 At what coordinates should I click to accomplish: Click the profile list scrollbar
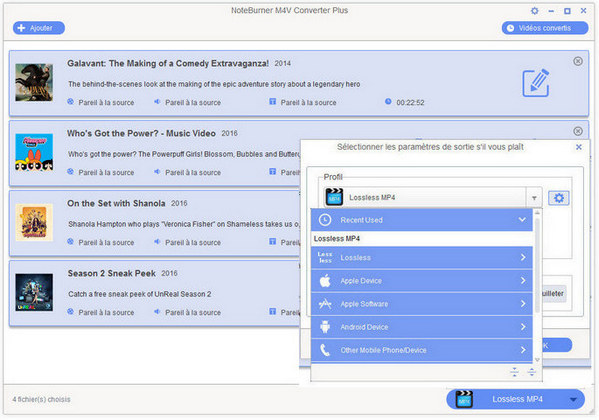(537, 264)
